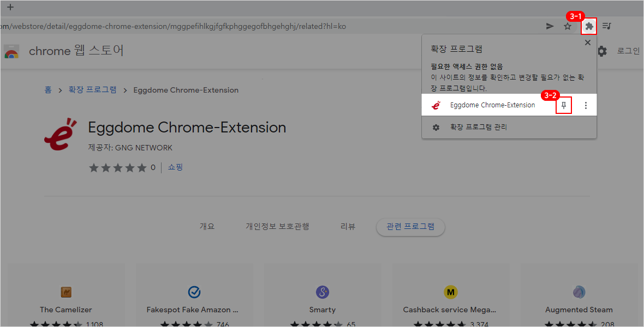Click the Extensions puzzle piece icon
The width and height of the screenshot is (644, 327).
(589, 26)
